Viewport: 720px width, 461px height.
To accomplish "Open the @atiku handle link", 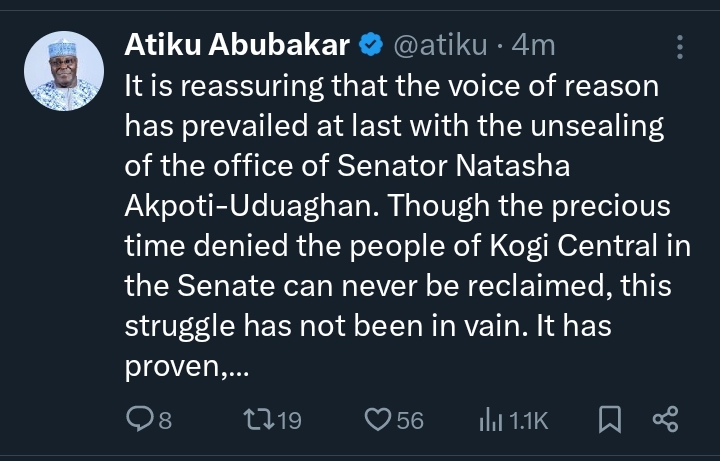I will coord(440,46).
